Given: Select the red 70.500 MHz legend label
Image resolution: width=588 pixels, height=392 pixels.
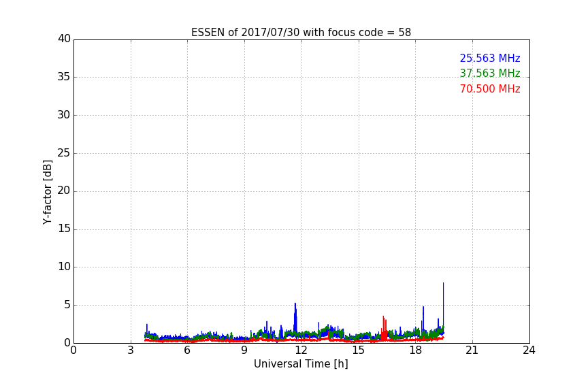Looking at the screenshot, I should click(x=490, y=89).
